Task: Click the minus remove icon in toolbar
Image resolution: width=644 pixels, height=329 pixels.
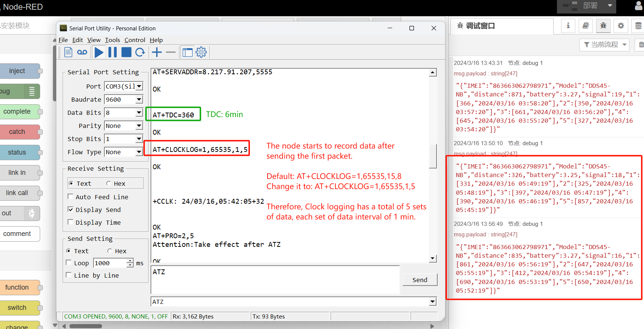Action: coord(171,52)
